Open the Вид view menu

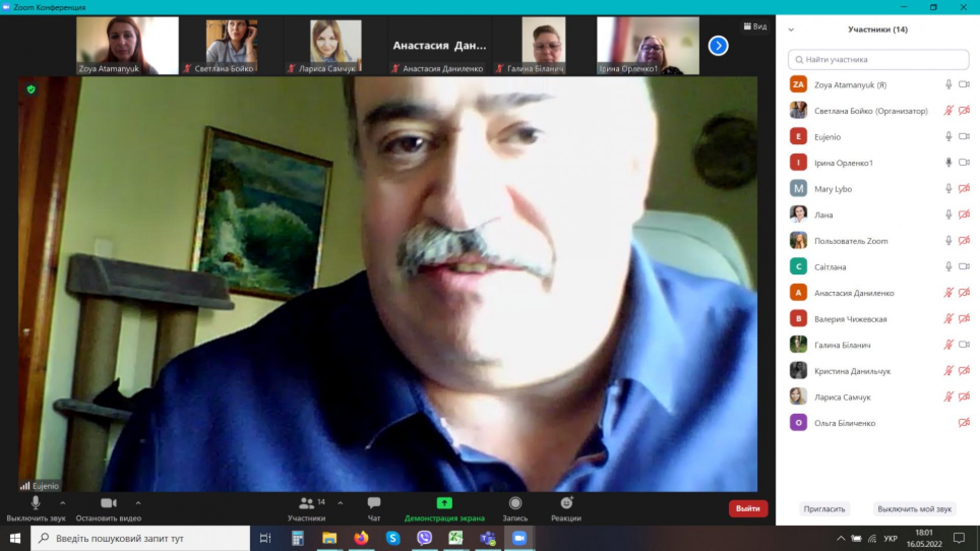755,27
